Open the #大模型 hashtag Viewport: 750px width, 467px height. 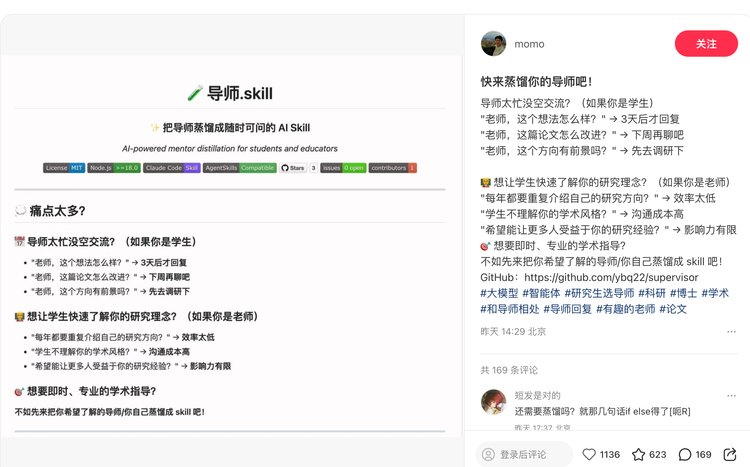coord(499,293)
